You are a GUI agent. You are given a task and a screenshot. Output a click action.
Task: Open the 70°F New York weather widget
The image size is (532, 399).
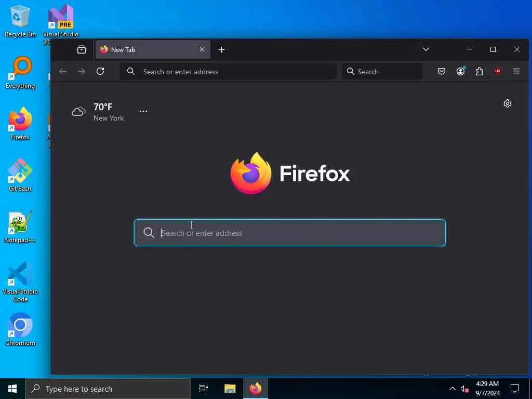(98, 112)
